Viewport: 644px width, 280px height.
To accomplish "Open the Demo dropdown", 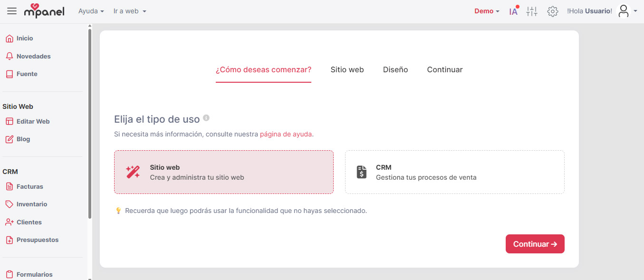I will point(487,11).
